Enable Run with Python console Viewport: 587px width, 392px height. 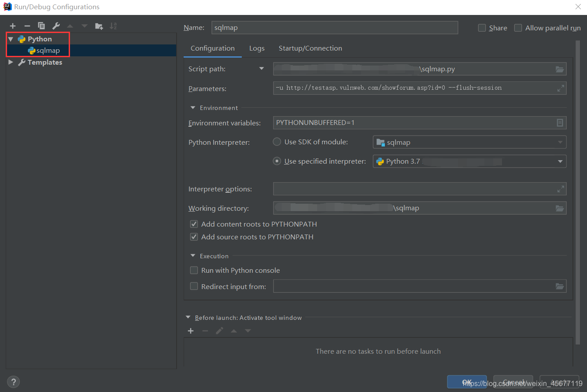click(x=194, y=270)
